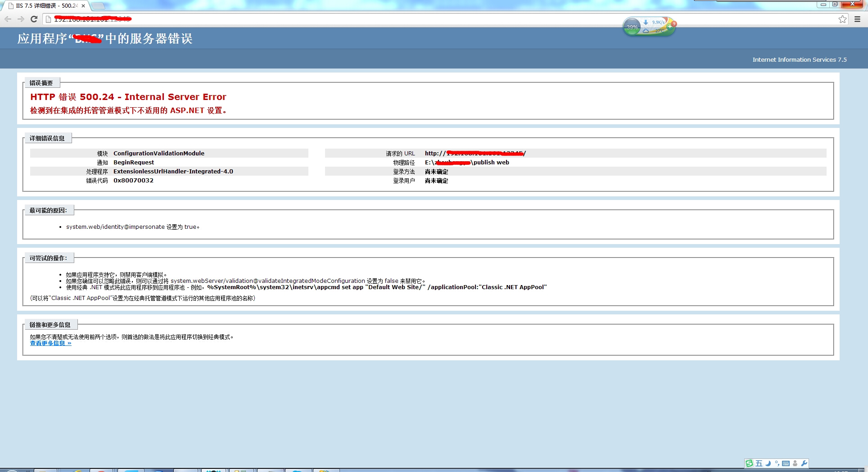
Task: Click the back navigation arrow
Action: [x=8, y=19]
